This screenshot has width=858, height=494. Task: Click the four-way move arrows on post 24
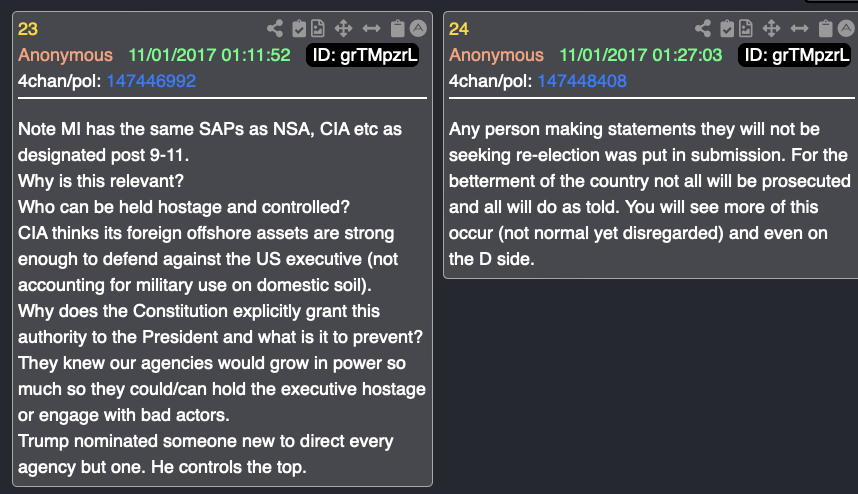coord(772,29)
